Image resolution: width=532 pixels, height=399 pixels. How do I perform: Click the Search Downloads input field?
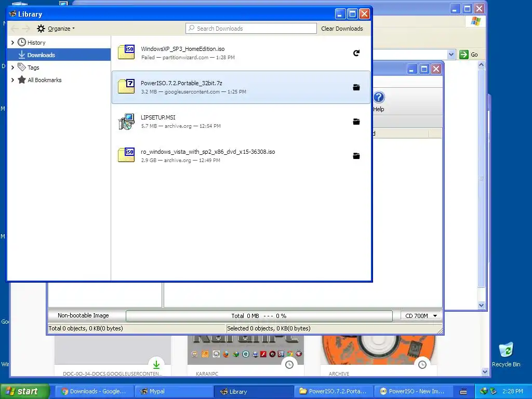(251, 29)
